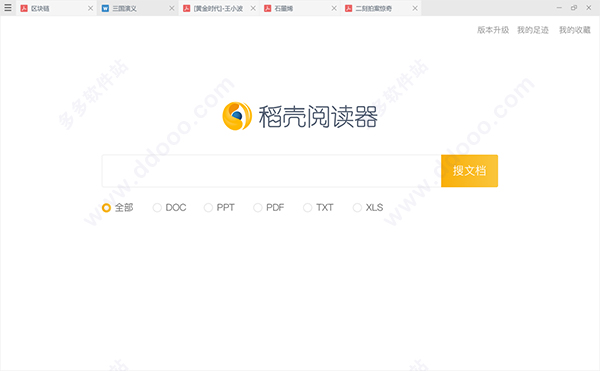Click the 搜文档 search button
This screenshot has width=600, height=371.
coord(470,171)
